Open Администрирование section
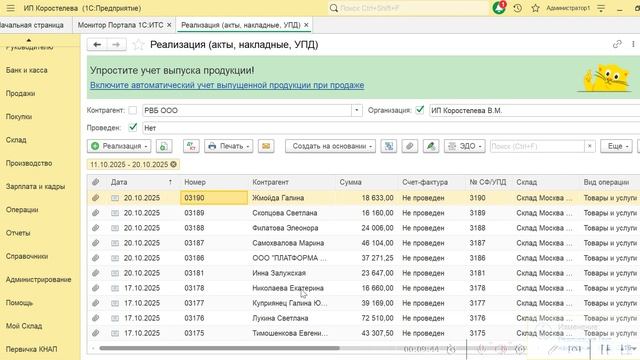Viewport: 640px width, 360px height. tap(38, 280)
